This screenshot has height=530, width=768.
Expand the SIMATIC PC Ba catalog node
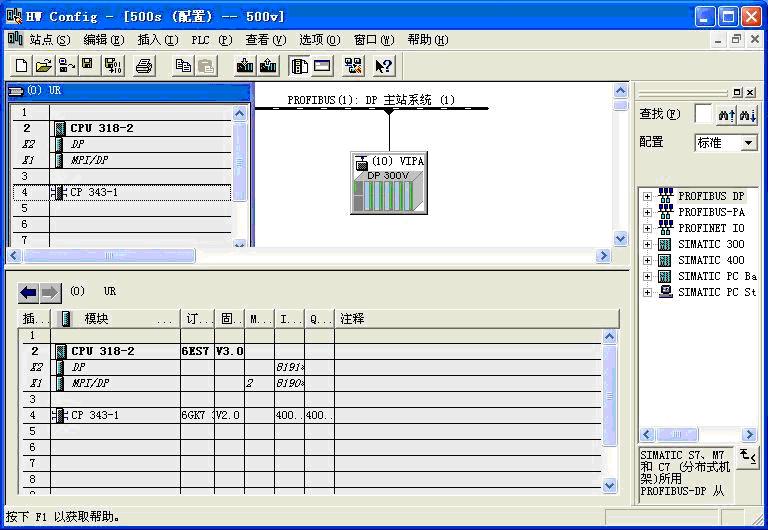click(x=647, y=277)
